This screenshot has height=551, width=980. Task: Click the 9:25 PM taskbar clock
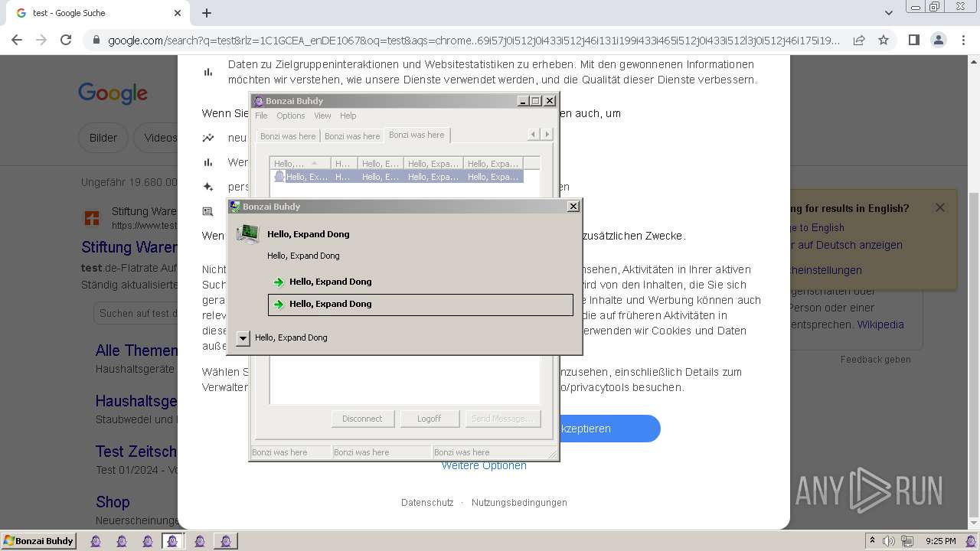tap(941, 541)
